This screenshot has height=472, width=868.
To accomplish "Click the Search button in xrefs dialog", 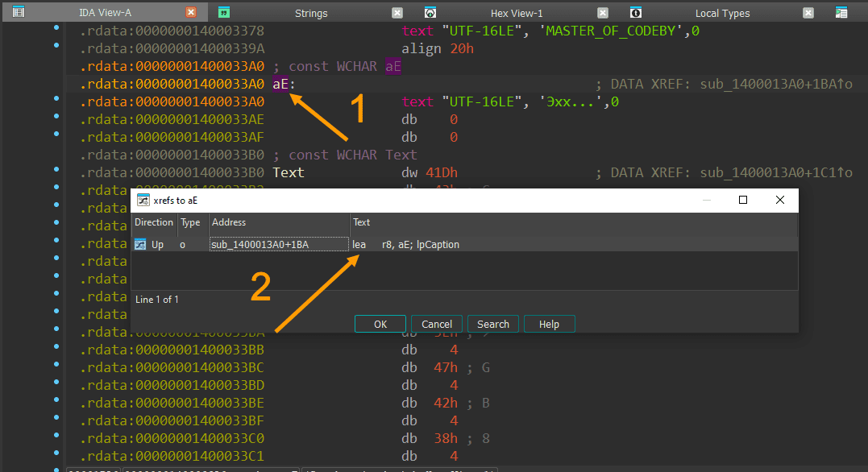I will point(492,324).
